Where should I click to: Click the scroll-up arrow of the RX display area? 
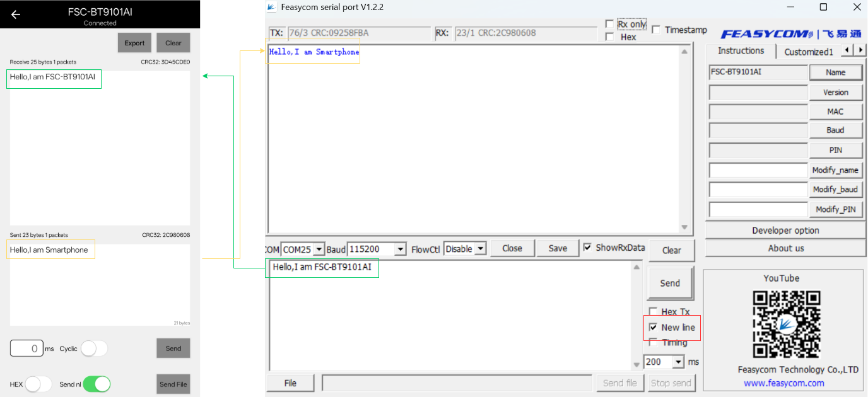coord(685,52)
